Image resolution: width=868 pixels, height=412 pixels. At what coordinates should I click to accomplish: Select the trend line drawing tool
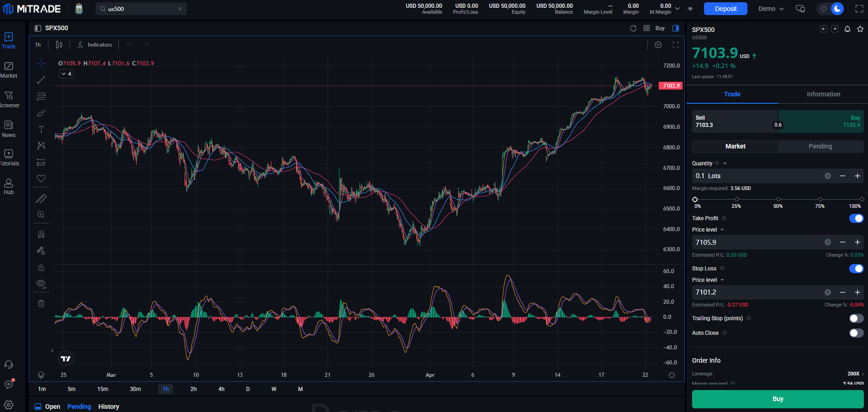(41, 80)
